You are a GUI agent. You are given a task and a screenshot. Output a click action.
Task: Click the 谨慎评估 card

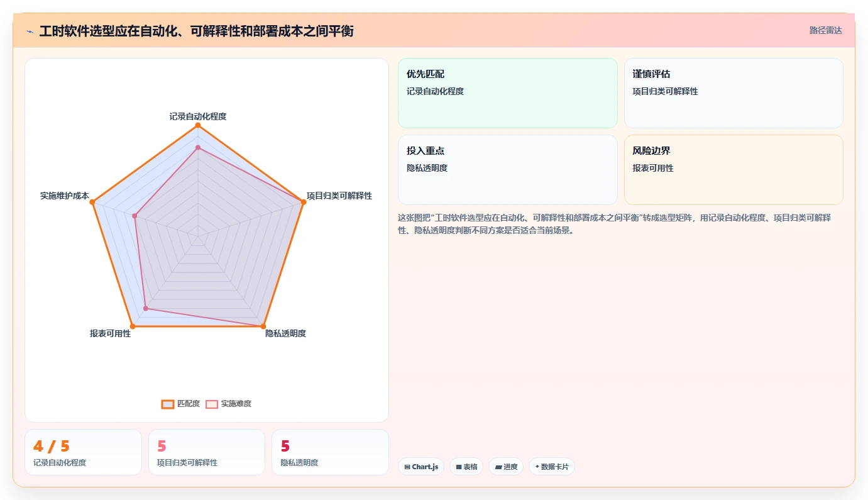tap(733, 93)
